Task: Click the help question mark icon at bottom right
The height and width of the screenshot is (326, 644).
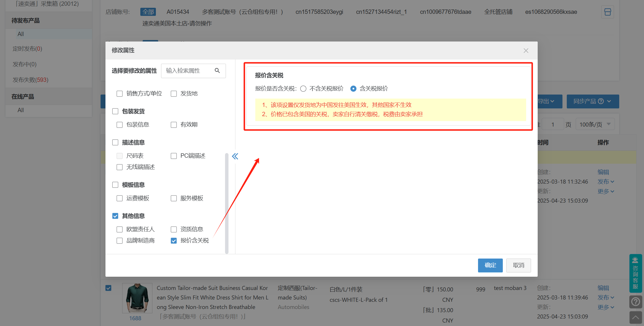Action: tap(635, 302)
